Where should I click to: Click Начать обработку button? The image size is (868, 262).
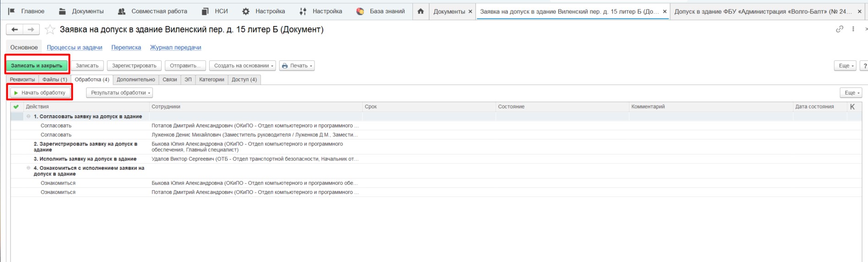(40, 93)
